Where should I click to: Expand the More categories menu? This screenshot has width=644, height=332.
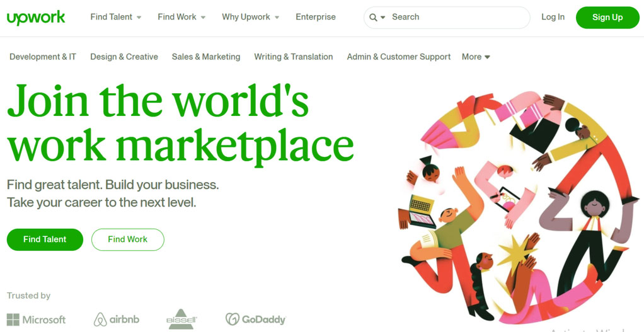(x=476, y=57)
